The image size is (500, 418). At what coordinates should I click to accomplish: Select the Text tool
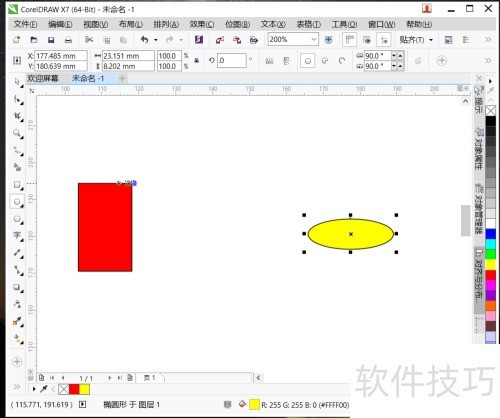pyautogui.click(x=17, y=236)
